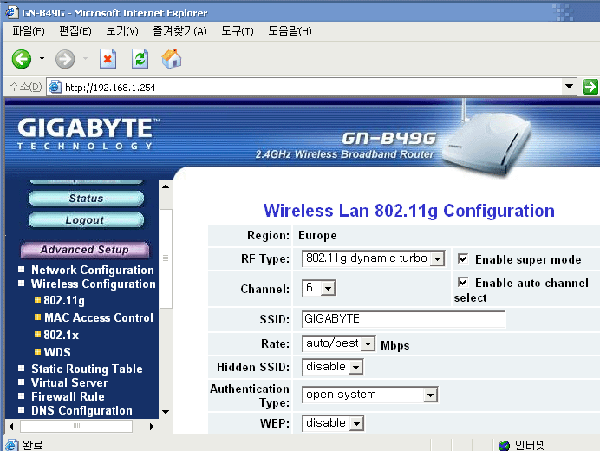Open the 도구(T) menu
Screen dimensions: 600x451
(x=237, y=31)
